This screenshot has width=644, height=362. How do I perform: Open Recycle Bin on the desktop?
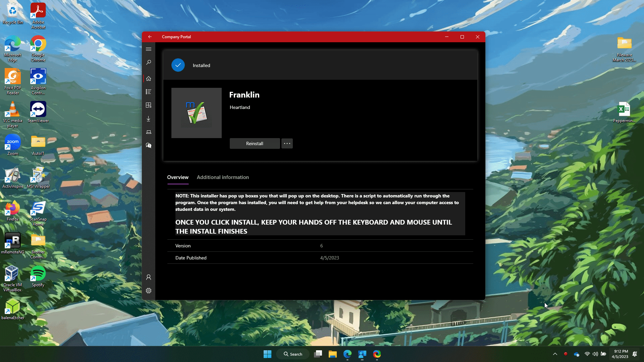pyautogui.click(x=13, y=14)
